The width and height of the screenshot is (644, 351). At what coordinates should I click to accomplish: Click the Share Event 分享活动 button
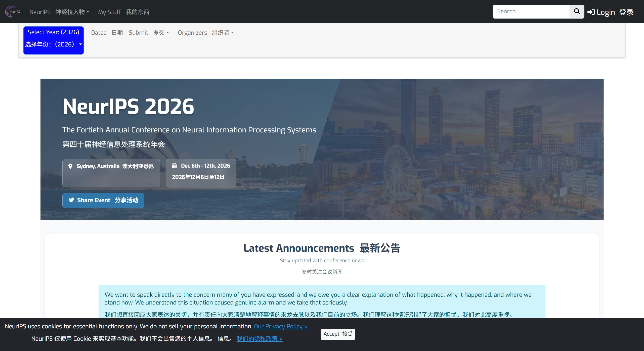(103, 200)
